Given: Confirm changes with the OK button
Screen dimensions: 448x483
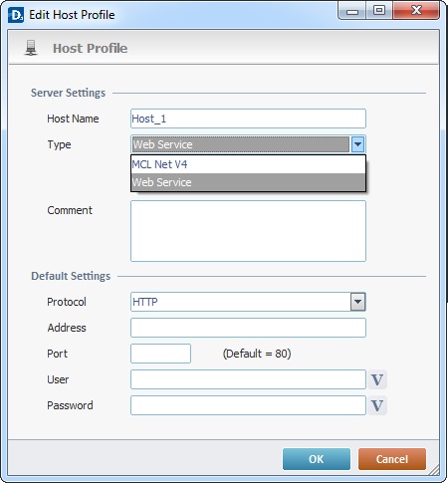Looking at the screenshot, I should pyautogui.click(x=317, y=459).
